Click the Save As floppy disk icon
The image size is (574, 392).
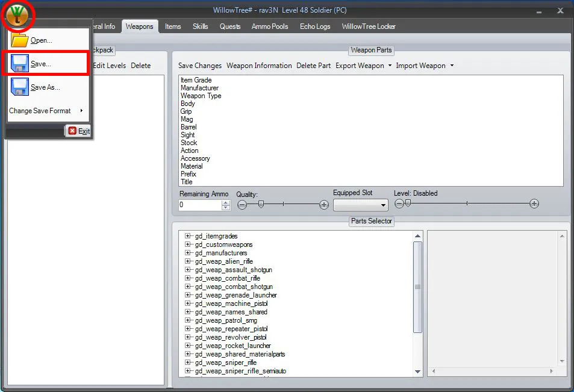coord(19,87)
